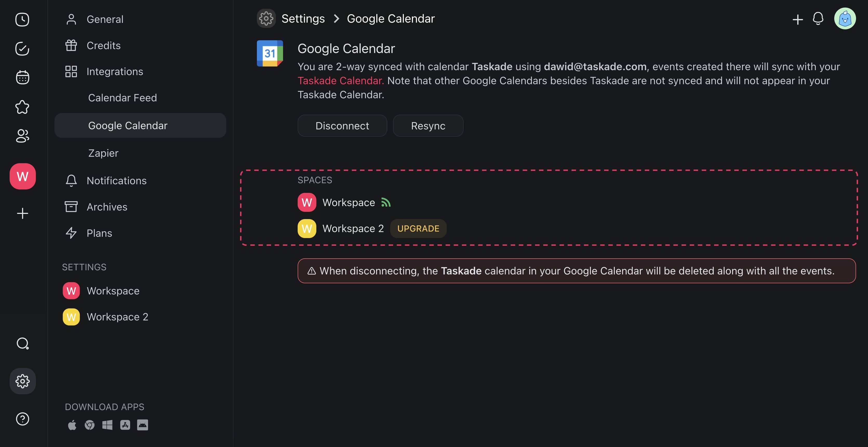Image resolution: width=868 pixels, height=447 pixels.
Task: Expand the Integrations section
Action: click(x=115, y=71)
